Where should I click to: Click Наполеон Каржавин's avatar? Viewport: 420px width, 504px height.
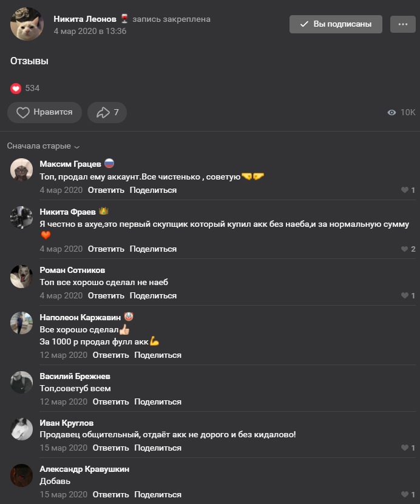point(22,323)
